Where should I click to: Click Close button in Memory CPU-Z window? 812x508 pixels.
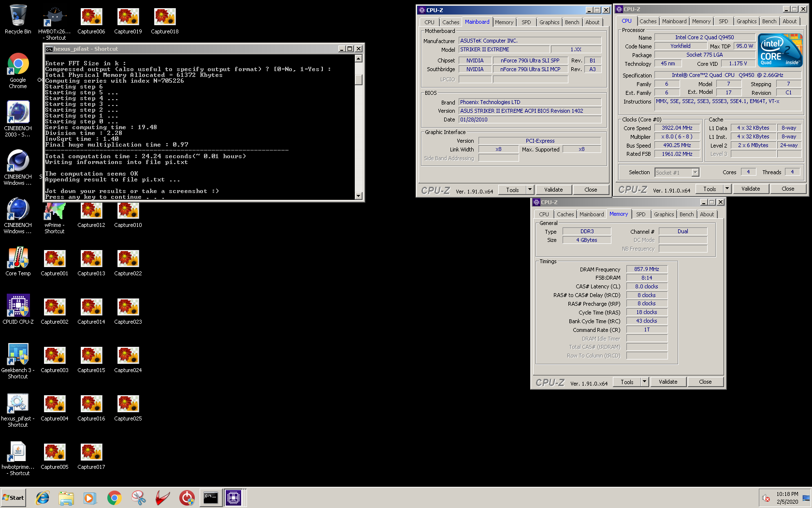pyautogui.click(x=705, y=382)
